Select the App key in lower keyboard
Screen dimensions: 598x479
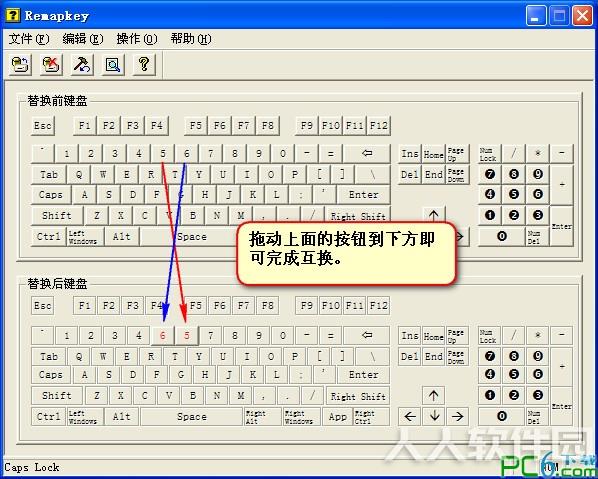(338, 416)
